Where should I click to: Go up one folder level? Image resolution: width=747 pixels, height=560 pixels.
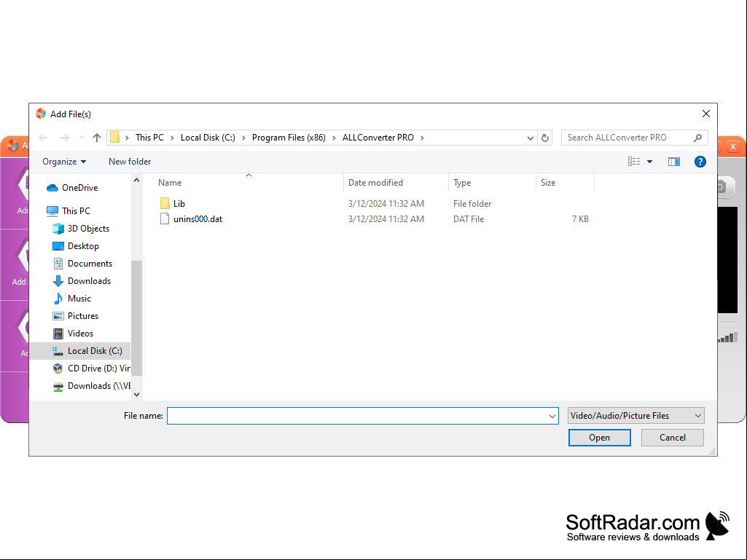[x=97, y=138]
